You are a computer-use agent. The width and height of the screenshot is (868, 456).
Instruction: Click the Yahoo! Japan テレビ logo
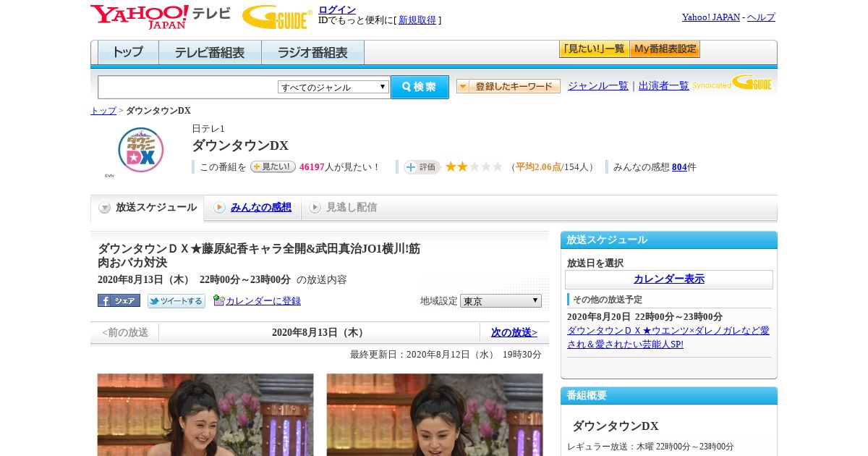pos(161,17)
